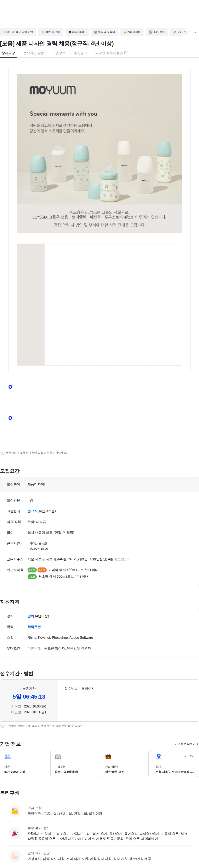Click the 중소기업 (비상장) card
This screenshot has width=199, height=868.
click(x=74, y=763)
